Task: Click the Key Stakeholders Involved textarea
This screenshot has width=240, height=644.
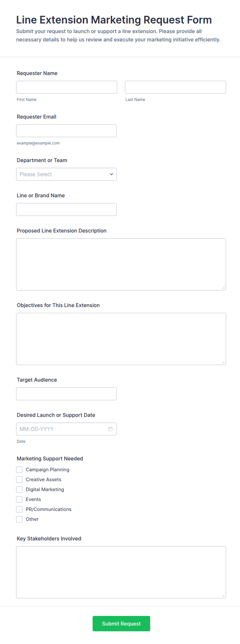Action: coord(121,572)
